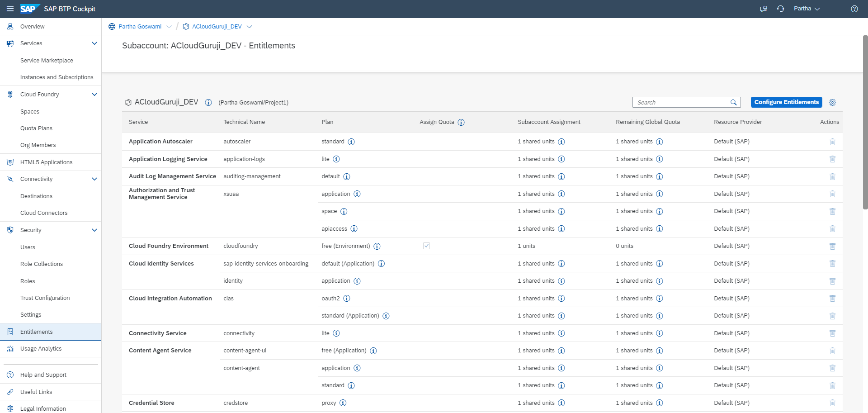This screenshot has height=413, width=868.
Task: Collapse the Cloud Foundry navigation section
Action: pyautogui.click(x=94, y=95)
